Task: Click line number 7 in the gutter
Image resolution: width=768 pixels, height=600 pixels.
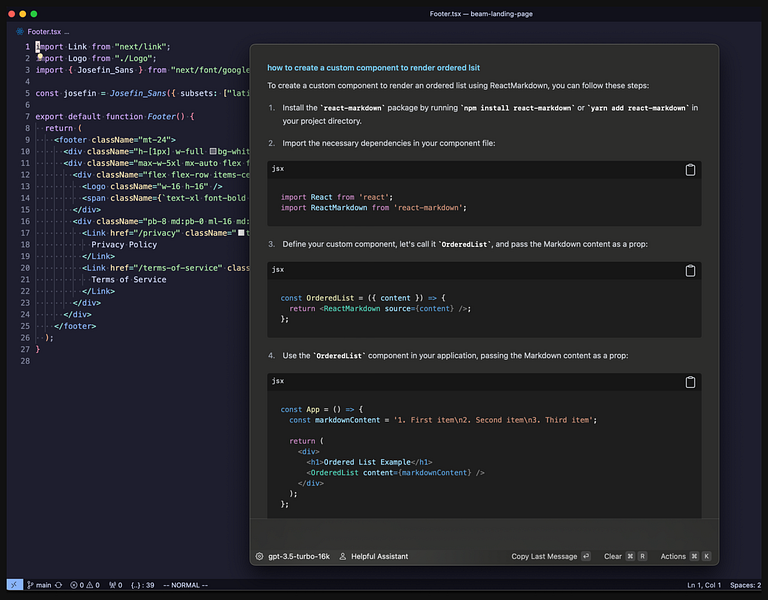Action: [27, 117]
